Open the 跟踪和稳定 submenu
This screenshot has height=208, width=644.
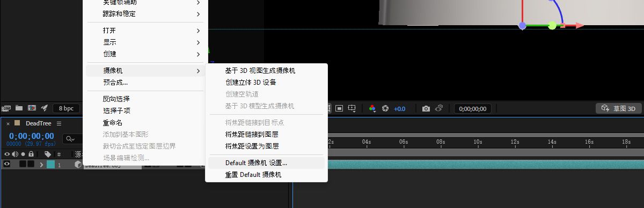pyautogui.click(x=145, y=13)
